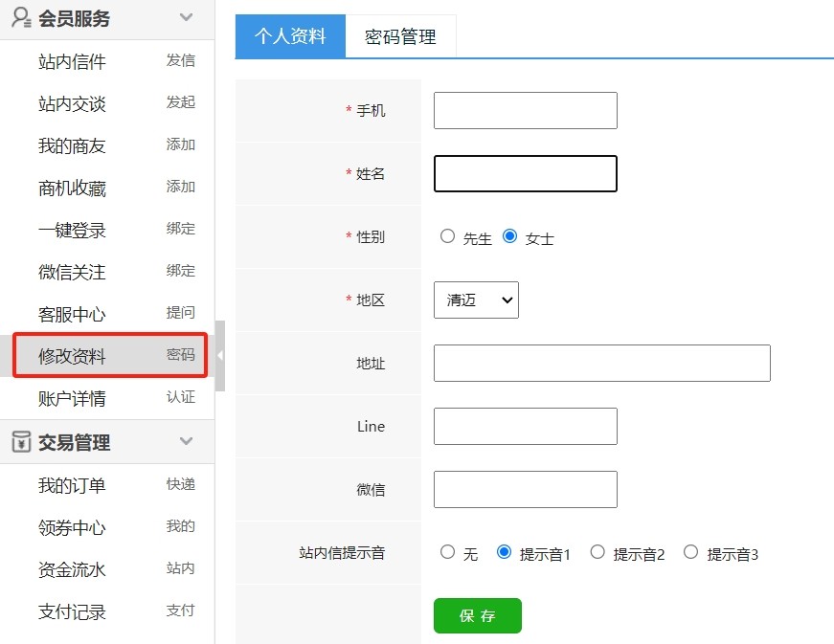Choose 提示音1 radio option

504,552
